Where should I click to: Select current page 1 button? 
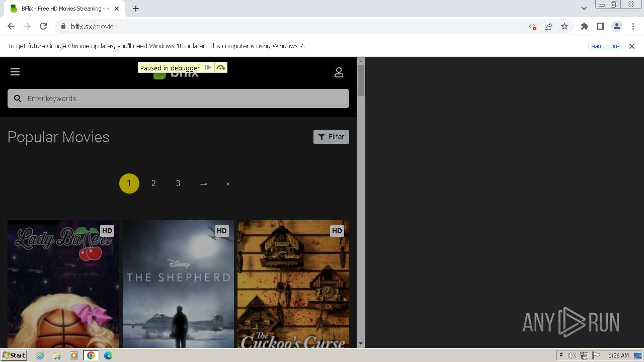(129, 184)
